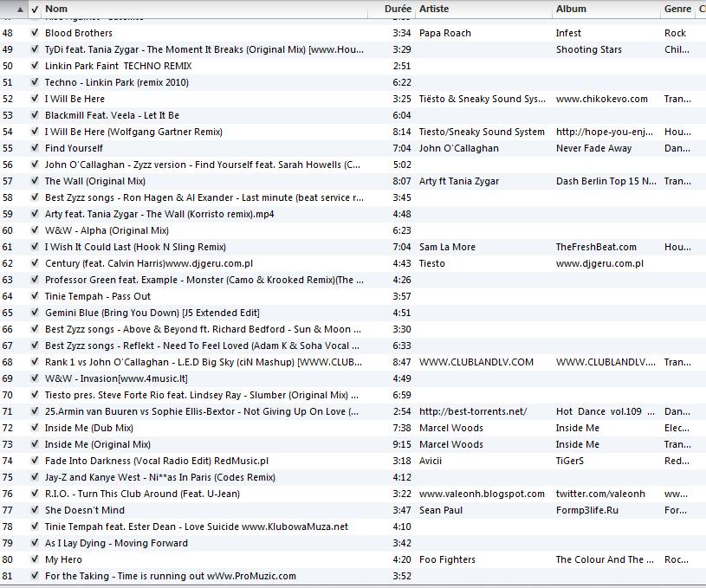The image size is (706, 588).
Task: Select "R.I.O. - Turn This Club Around" track
Action: coord(142,494)
